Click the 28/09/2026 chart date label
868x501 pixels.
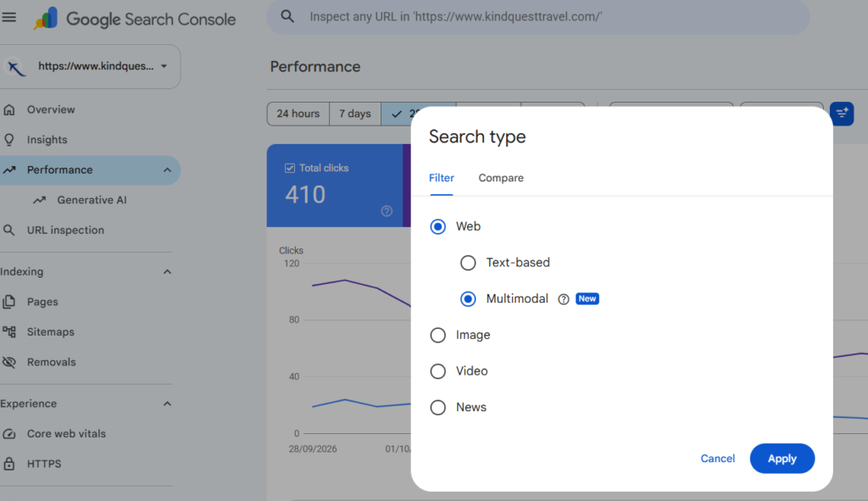point(312,449)
